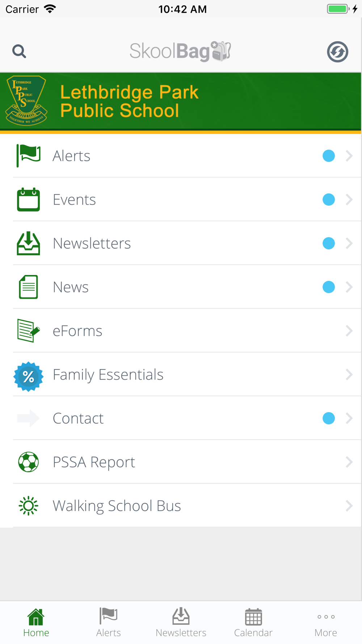Tap the blue unread dot on News
362x644 pixels.
tap(329, 287)
